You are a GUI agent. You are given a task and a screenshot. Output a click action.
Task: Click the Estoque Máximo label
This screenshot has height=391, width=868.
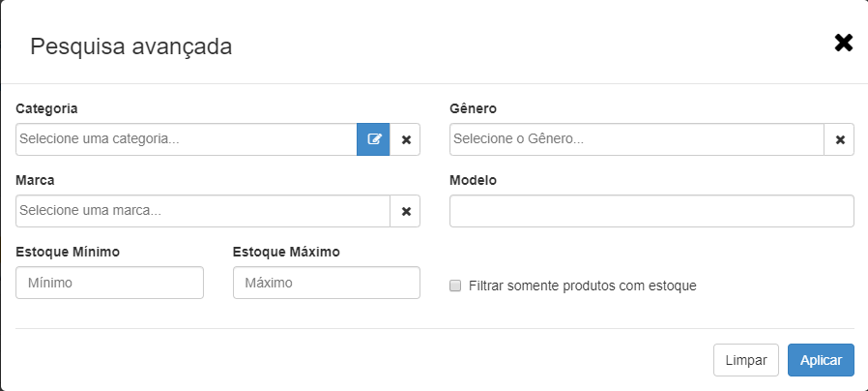tap(286, 252)
